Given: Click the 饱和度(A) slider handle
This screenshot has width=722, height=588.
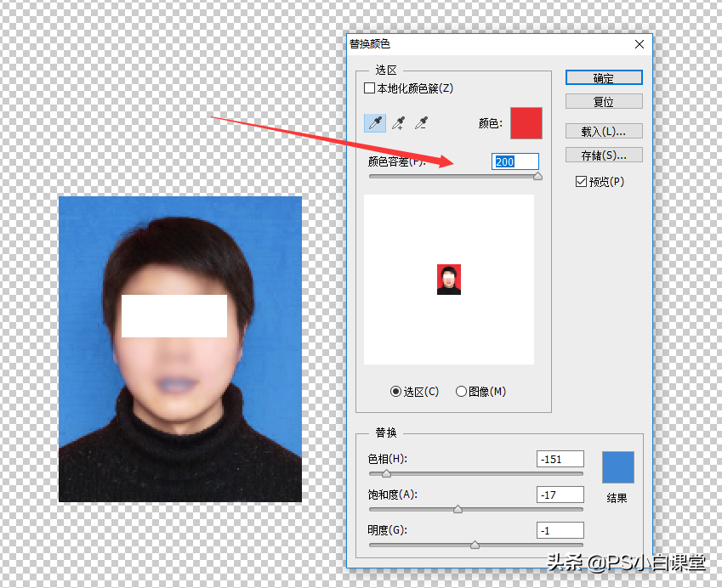Looking at the screenshot, I should tap(458, 509).
